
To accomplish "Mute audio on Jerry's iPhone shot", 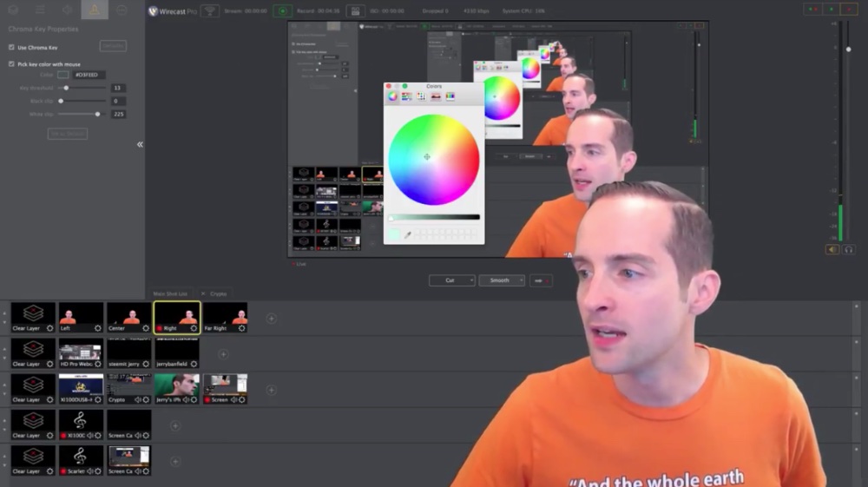I will coord(186,399).
